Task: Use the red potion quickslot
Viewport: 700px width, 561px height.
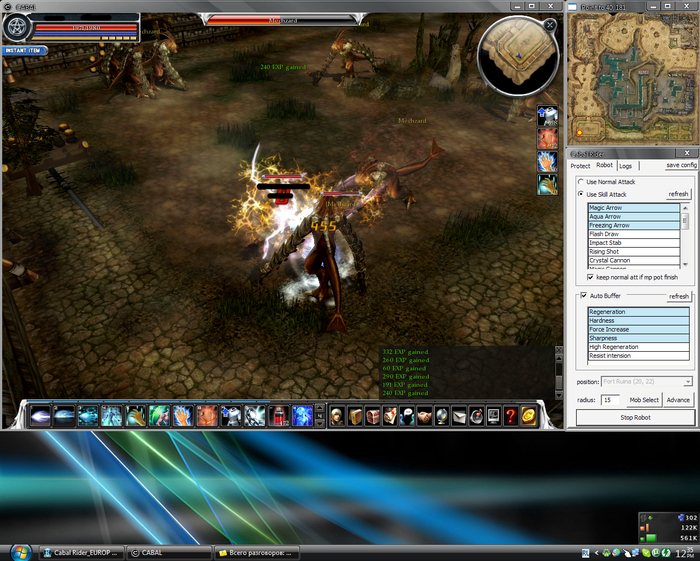Action: [279, 416]
